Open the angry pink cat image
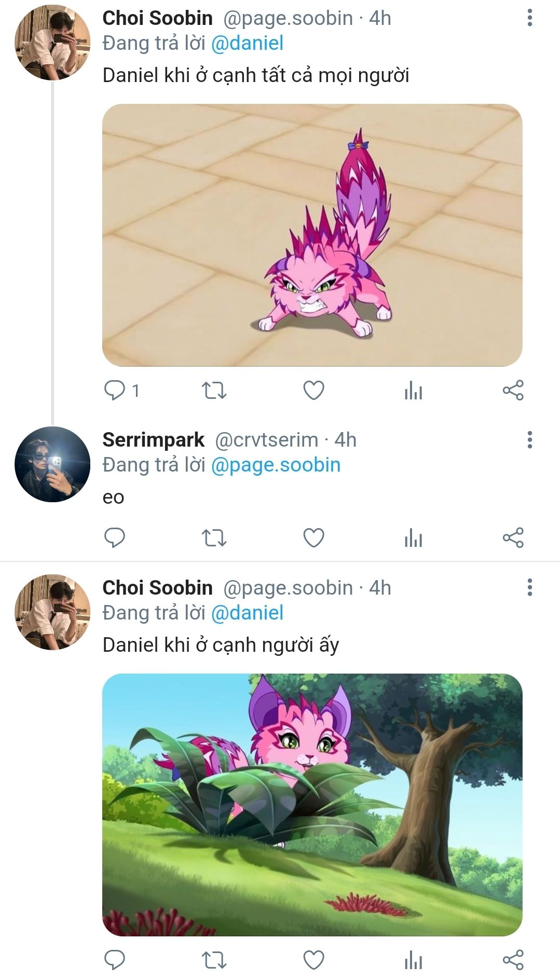The image size is (560, 980). pos(312,235)
